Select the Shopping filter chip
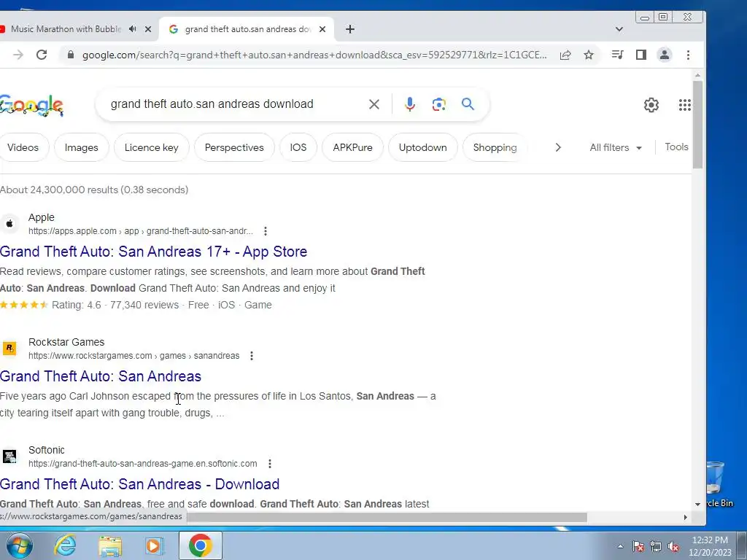The height and width of the screenshot is (560, 747). pos(495,147)
